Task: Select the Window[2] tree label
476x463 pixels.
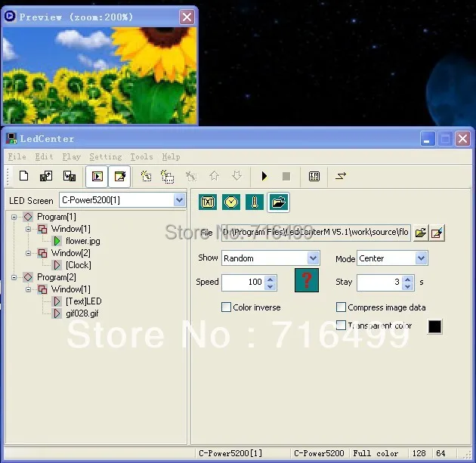Action: click(71, 253)
